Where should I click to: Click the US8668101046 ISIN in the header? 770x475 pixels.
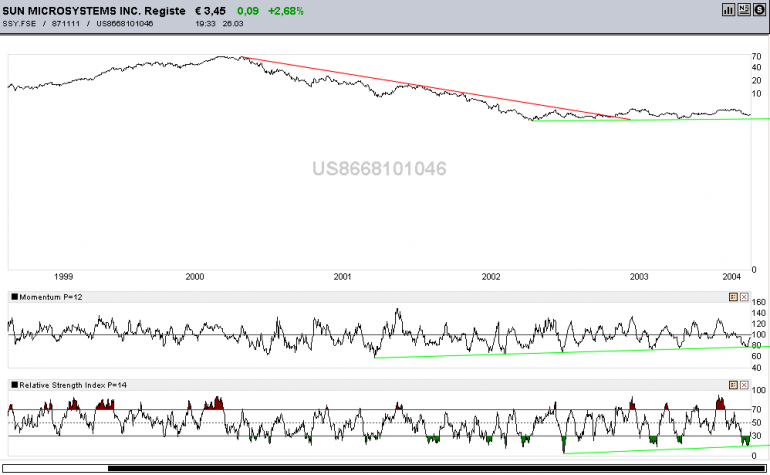(125, 24)
